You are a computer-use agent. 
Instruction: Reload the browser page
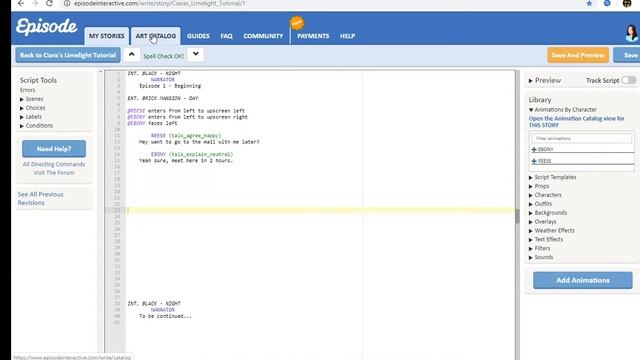[49, 3]
